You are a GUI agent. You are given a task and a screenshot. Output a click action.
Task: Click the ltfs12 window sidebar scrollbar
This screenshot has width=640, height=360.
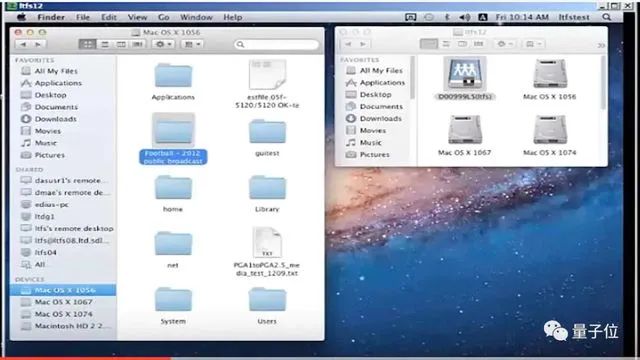pyautogui.click(x=413, y=78)
